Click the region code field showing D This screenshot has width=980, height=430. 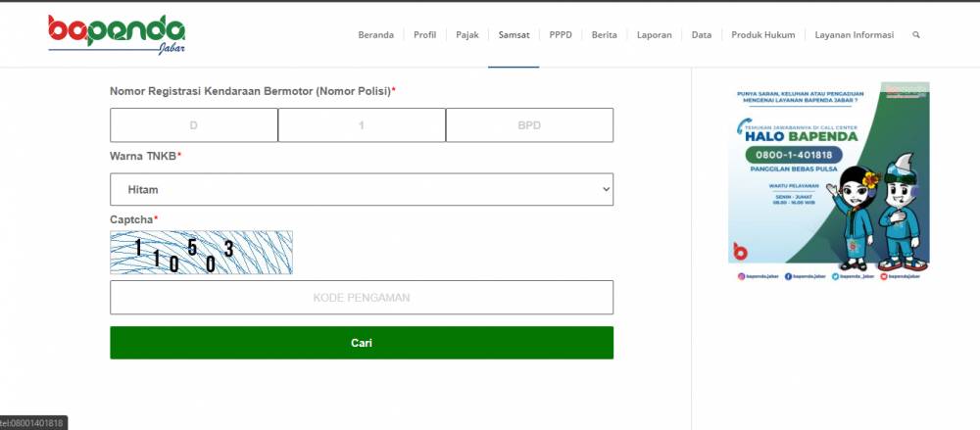(194, 125)
